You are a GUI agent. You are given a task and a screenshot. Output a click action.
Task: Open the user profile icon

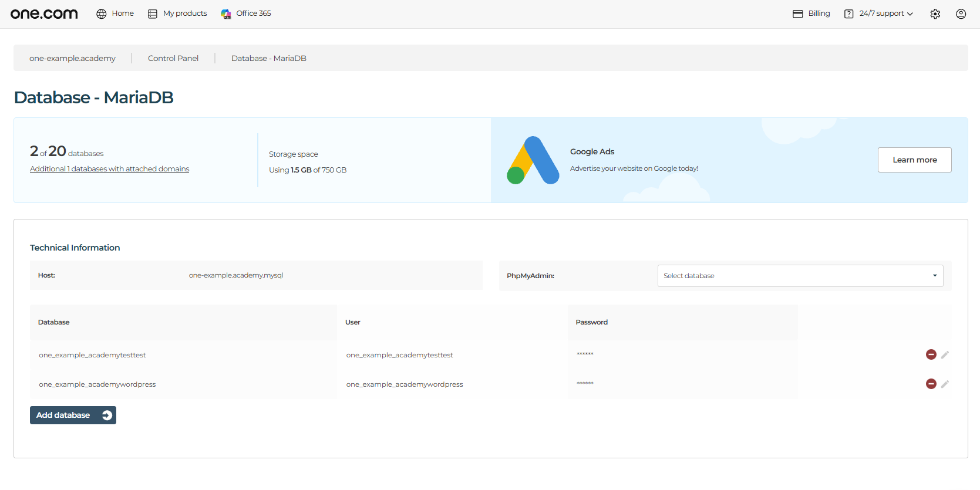click(961, 14)
